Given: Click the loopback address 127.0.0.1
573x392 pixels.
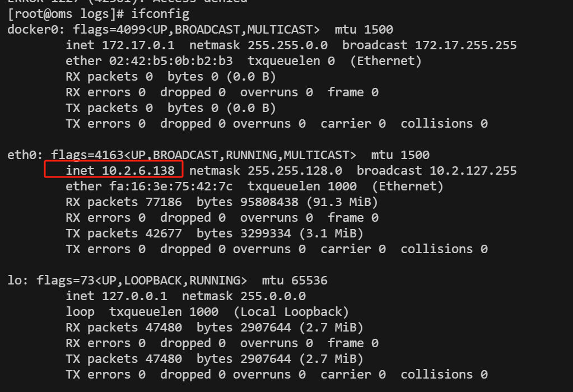Looking at the screenshot, I should pos(134,296).
